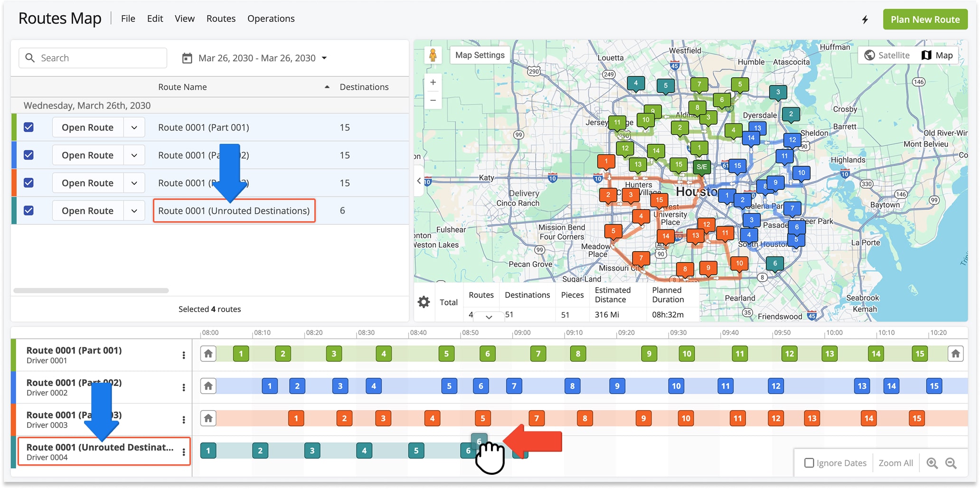Uncheck Route 0001 (Part 001) checkbox
This screenshot has width=980, height=489.
tap(29, 127)
